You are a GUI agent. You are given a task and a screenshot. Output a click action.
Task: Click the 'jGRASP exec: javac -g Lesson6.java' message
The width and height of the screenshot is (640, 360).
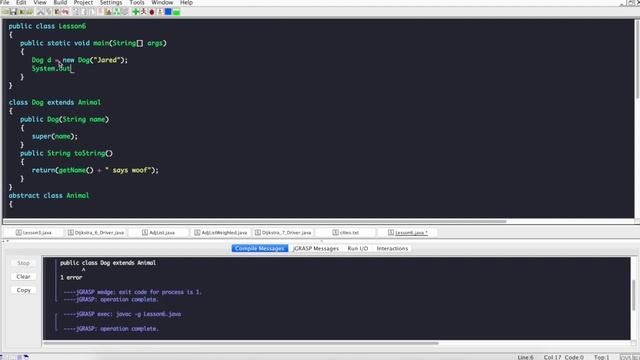pos(122,314)
